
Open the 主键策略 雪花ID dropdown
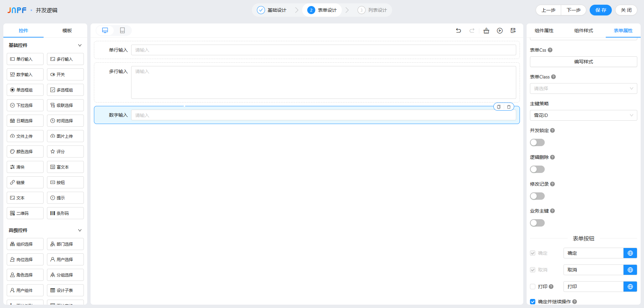(584, 115)
